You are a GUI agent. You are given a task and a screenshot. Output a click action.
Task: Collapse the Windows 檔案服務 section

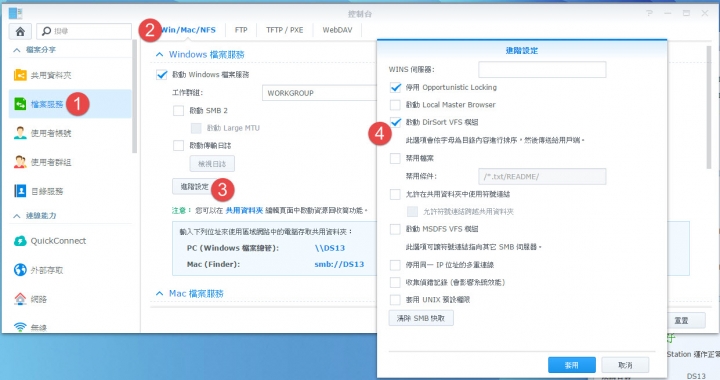click(x=159, y=55)
